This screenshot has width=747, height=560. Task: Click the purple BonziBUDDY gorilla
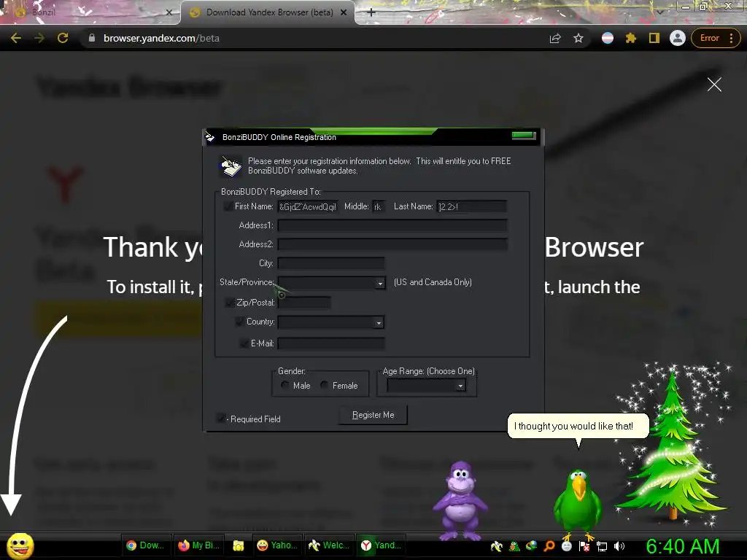[x=460, y=500]
